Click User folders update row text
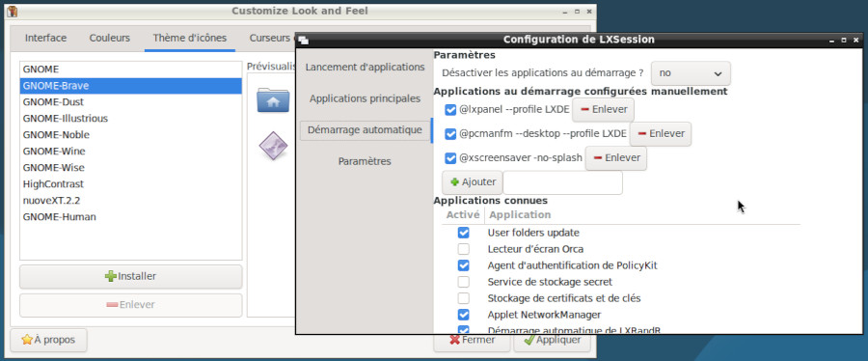868x361 pixels. click(533, 233)
